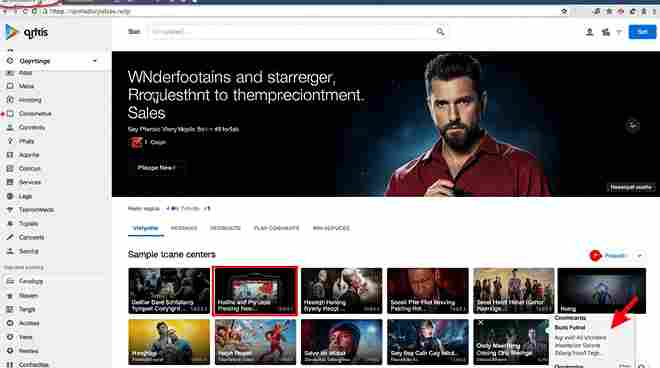Open the 'Comtrets' person sidebar icon
This screenshot has height=368, width=660.
(x=10, y=127)
